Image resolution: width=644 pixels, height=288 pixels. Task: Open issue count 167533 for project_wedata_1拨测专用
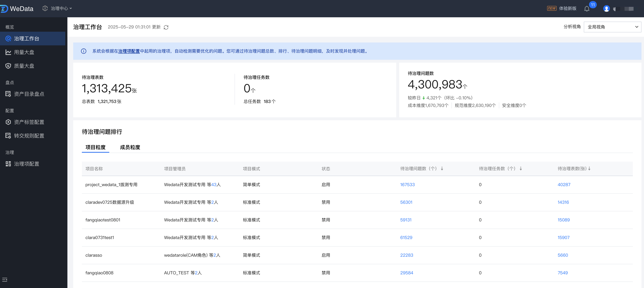pyautogui.click(x=407, y=185)
